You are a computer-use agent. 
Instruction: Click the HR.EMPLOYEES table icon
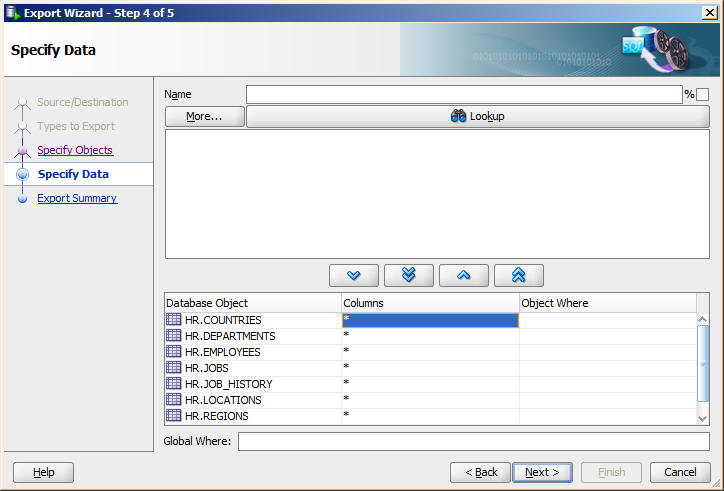(174, 352)
